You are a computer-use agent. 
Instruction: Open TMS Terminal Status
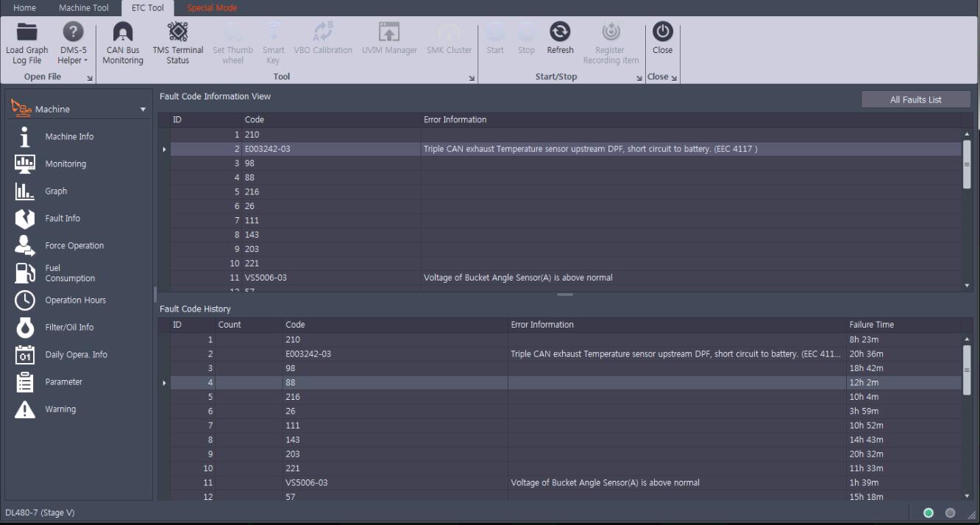(x=177, y=43)
